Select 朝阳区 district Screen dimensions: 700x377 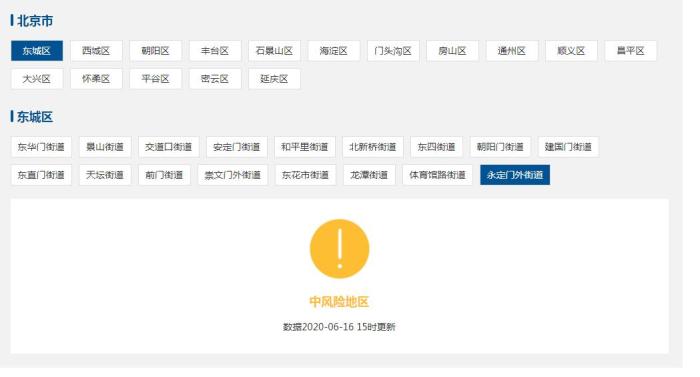coord(155,51)
